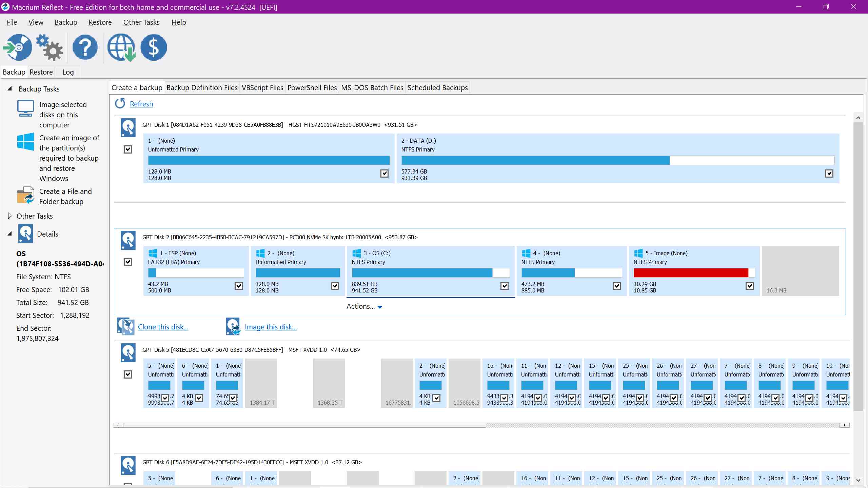Viewport: 868px width, 488px height.
Task: Open the Scheduled Backups tab
Action: [x=437, y=88]
